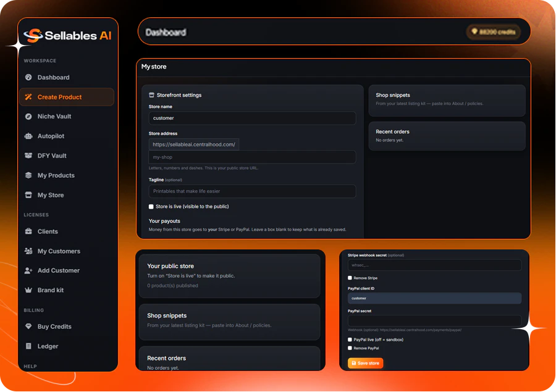The height and width of the screenshot is (392, 556).
Task: Click the My Products layers icon
Action: click(x=28, y=175)
